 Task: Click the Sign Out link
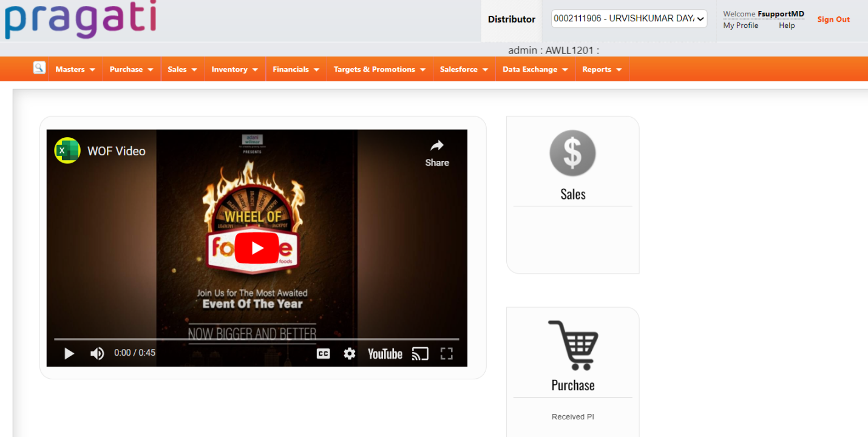point(833,19)
